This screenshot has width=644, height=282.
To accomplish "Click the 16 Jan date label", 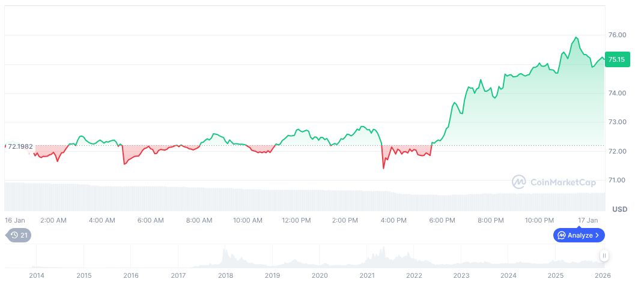I will (x=14, y=220).
